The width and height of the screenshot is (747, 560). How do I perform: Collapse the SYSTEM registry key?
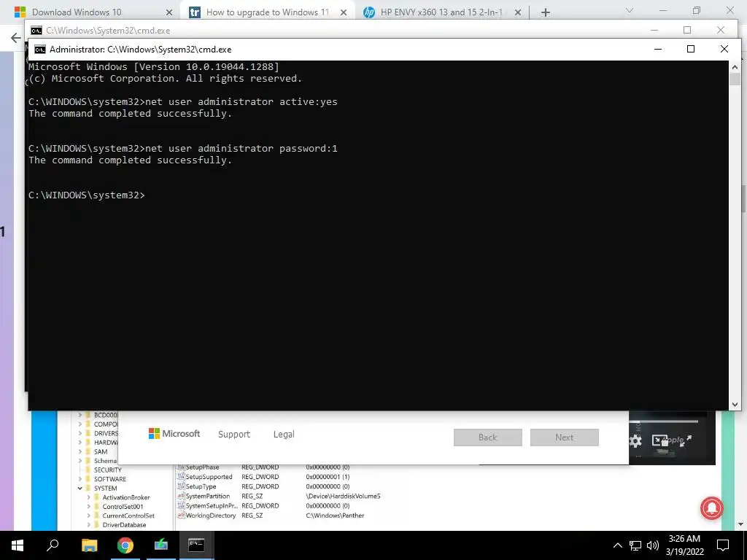click(x=80, y=488)
